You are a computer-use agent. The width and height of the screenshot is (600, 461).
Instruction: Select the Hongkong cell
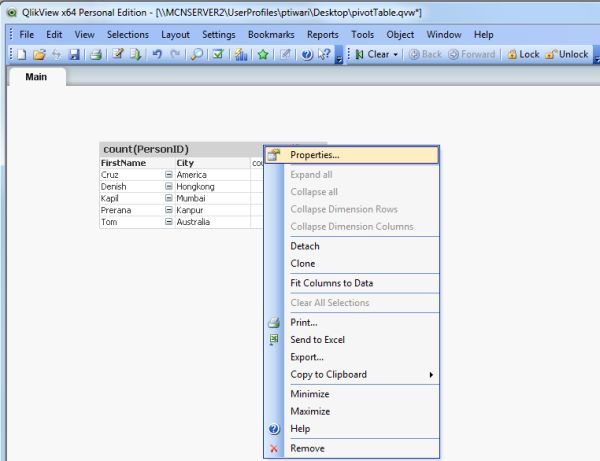click(213, 187)
